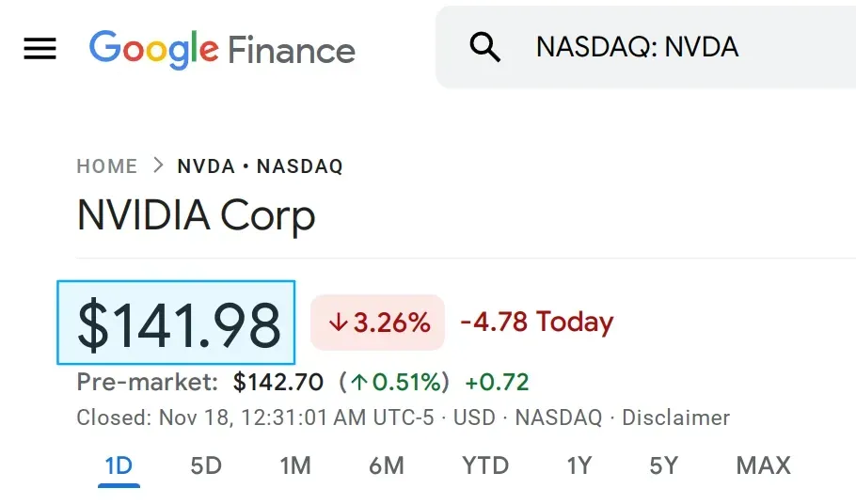Select the 1D chart range tab
Screen dimensions: 856x504
point(119,466)
